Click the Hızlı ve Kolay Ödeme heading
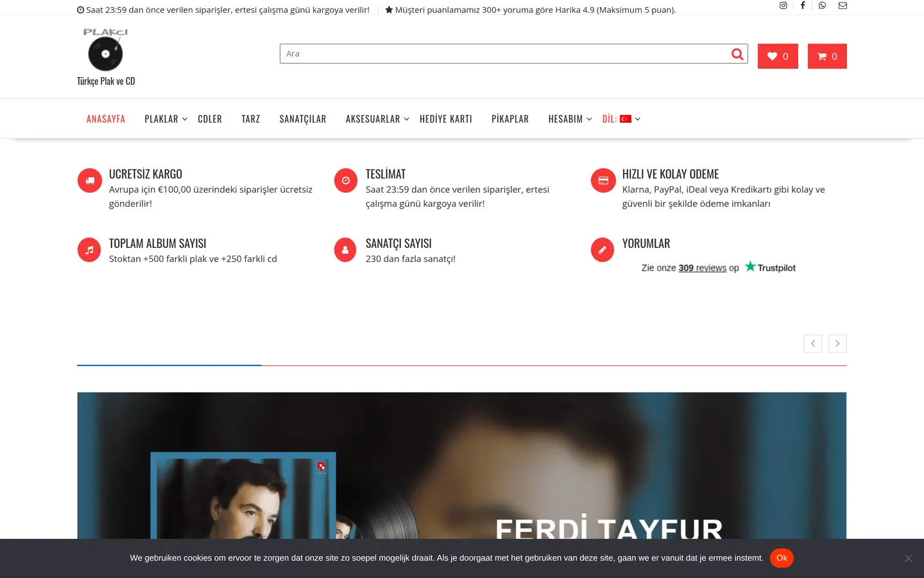924x578 pixels. tap(671, 174)
